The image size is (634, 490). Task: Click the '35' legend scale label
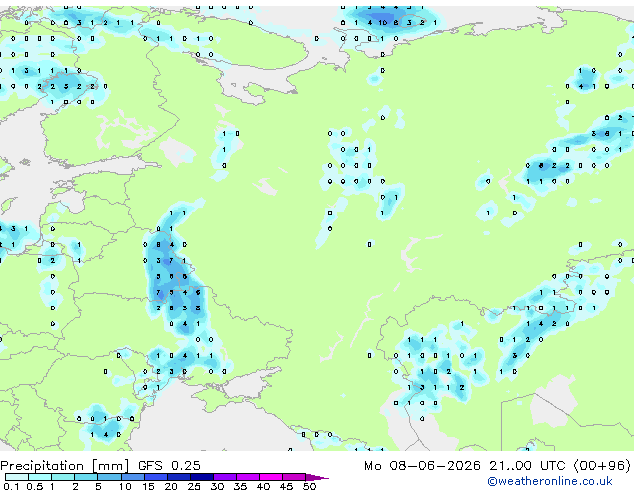click(x=240, y=486)
